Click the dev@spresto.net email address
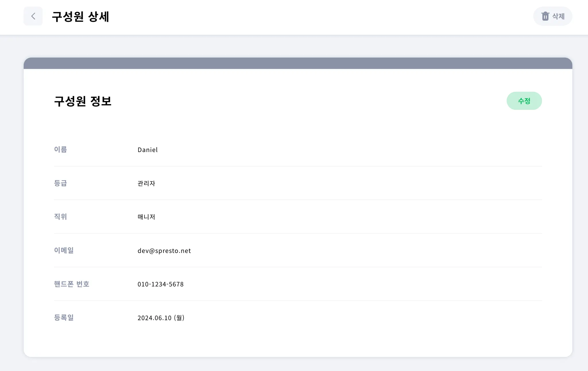This screenshot has height=371, width=588. click(164, 251)
